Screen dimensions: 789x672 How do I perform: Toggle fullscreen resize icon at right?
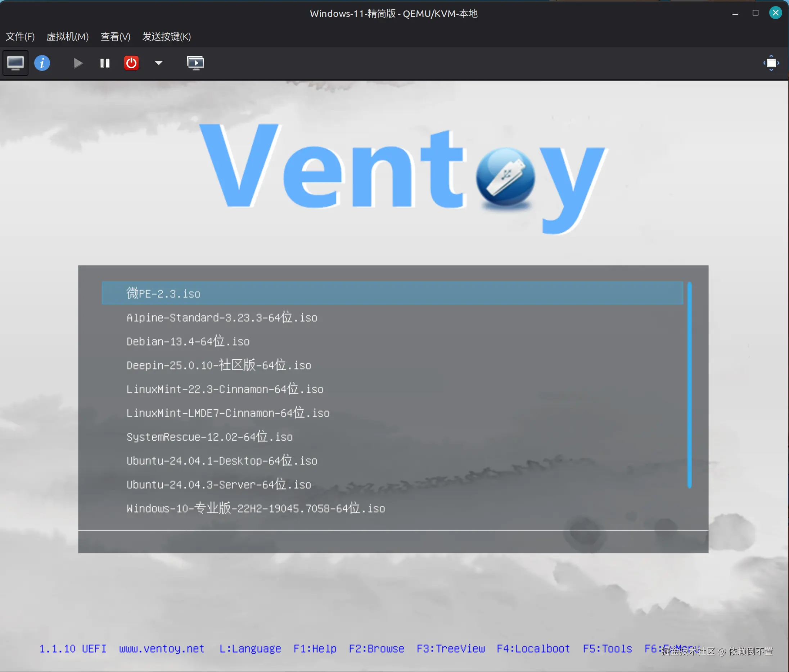point(771,63)
